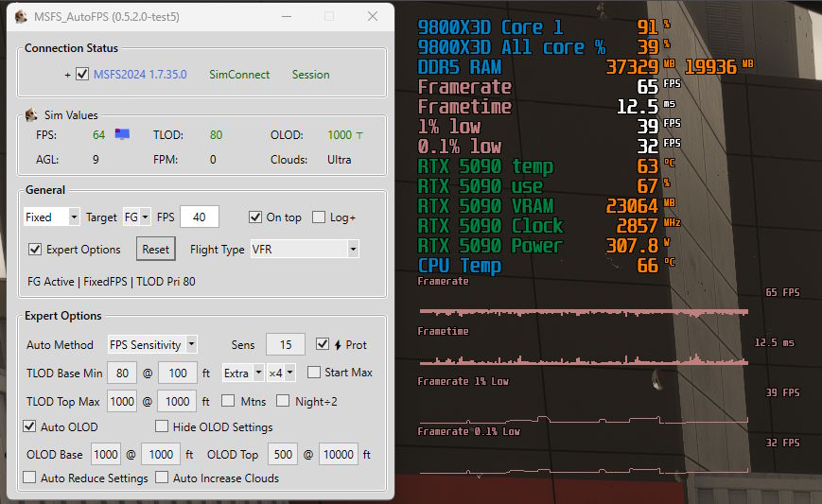Click the FPS target field showing 40
The height and width of the screenshot is (504, 822).
(x=200, y=217)
